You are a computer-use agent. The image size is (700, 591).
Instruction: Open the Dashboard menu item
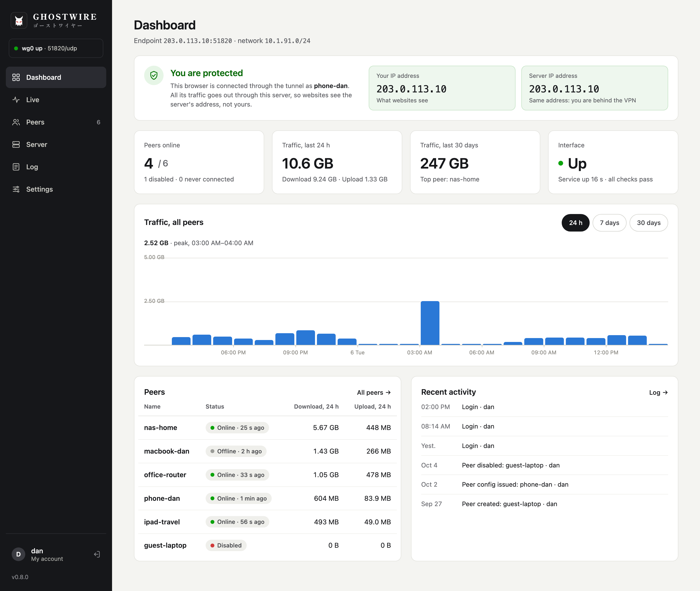[56, 77]
